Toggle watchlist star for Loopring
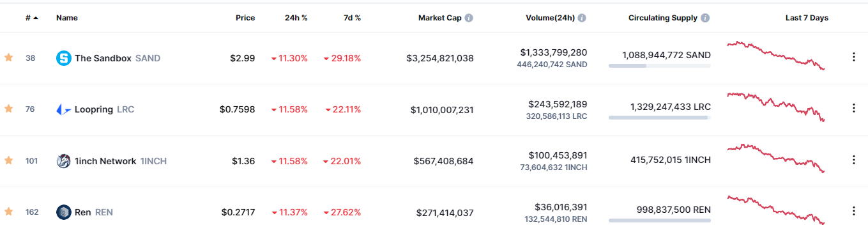 coord(8,109)
